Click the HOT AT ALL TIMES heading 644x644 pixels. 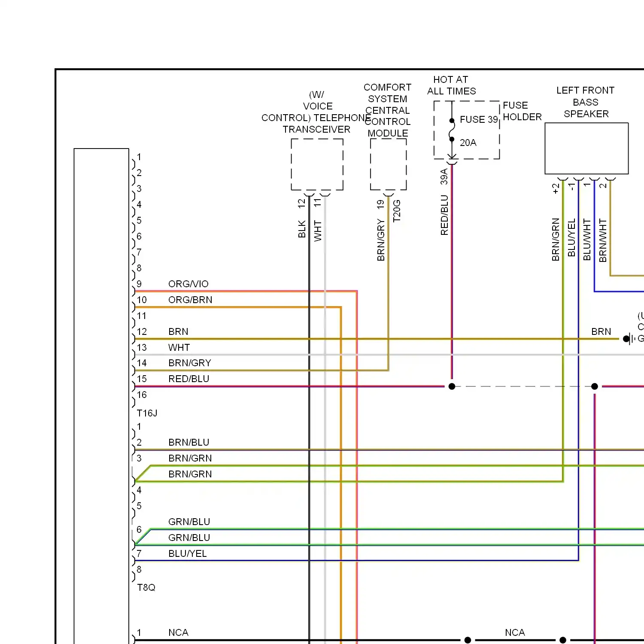(x=451, y=85)
